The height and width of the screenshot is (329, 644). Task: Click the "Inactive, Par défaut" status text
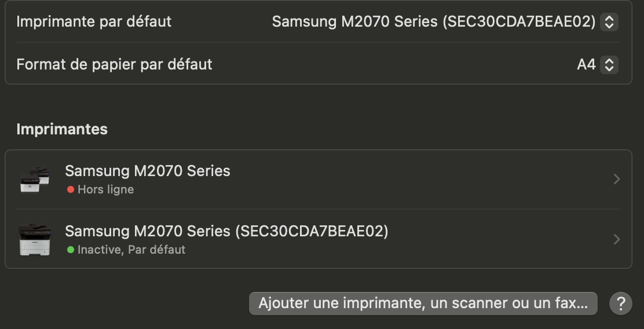pyautogui.click(x=131, y=250)
